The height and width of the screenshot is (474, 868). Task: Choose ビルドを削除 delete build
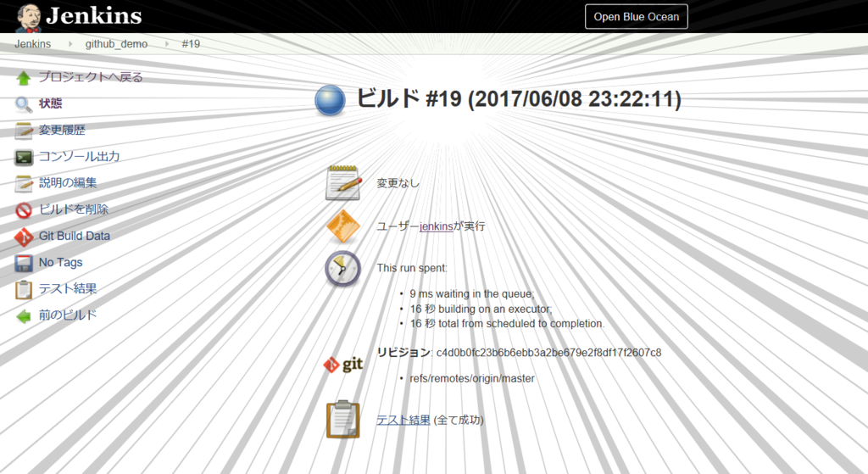74,209
